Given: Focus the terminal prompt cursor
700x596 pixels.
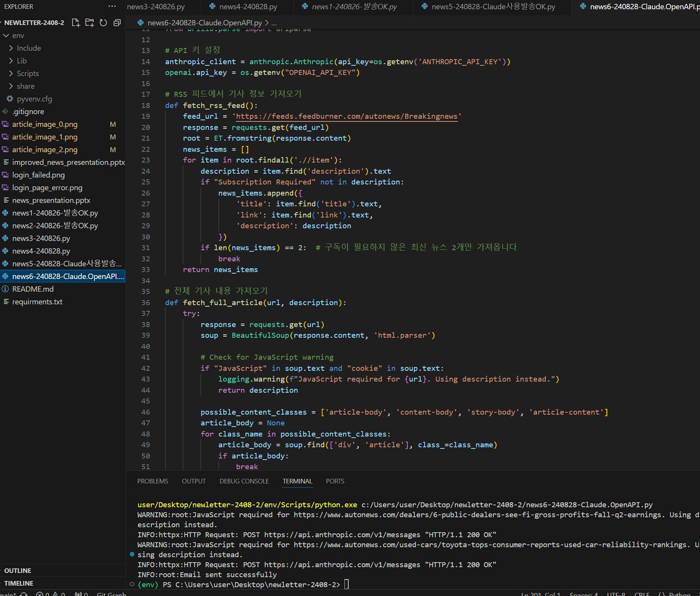Looking at the screenshot, I should 346,584.
